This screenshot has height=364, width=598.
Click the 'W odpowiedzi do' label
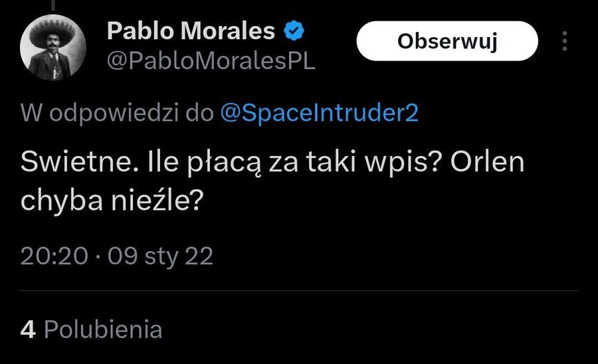(117, 113)
